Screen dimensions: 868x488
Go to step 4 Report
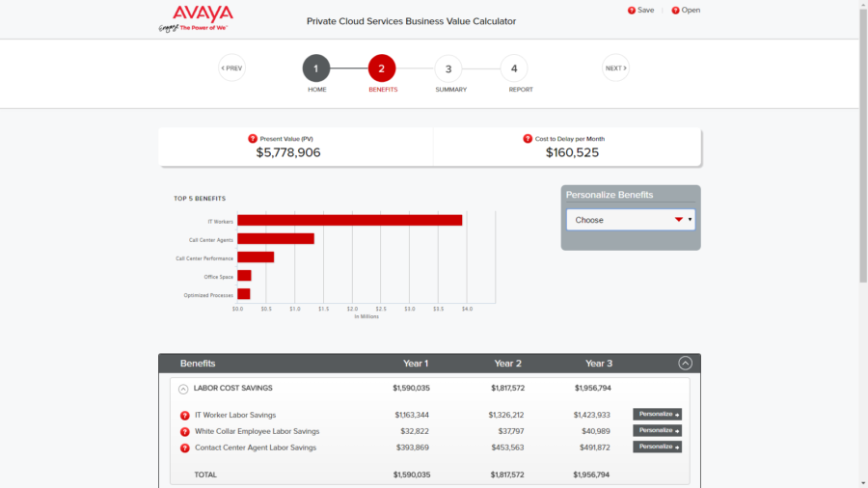tap(514, 68)
